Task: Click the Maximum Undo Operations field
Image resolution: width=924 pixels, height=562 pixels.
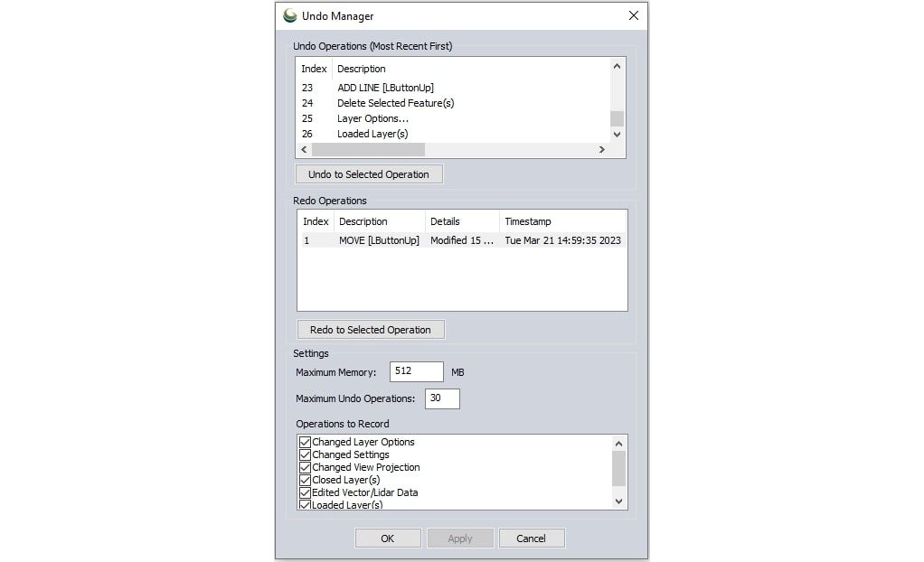Action: [442, 398]
